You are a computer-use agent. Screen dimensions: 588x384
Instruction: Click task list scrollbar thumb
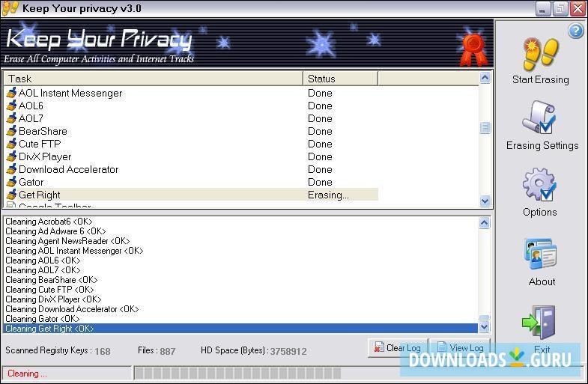point(485,128)
